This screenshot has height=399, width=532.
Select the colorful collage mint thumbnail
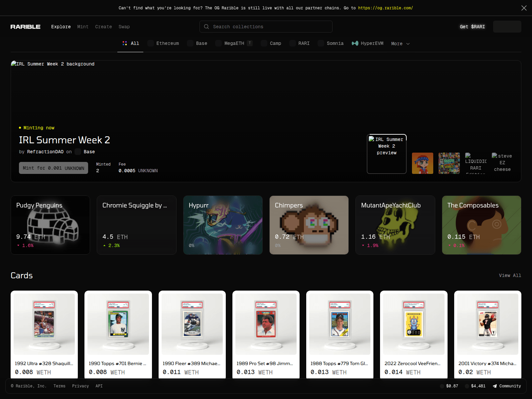449,163
